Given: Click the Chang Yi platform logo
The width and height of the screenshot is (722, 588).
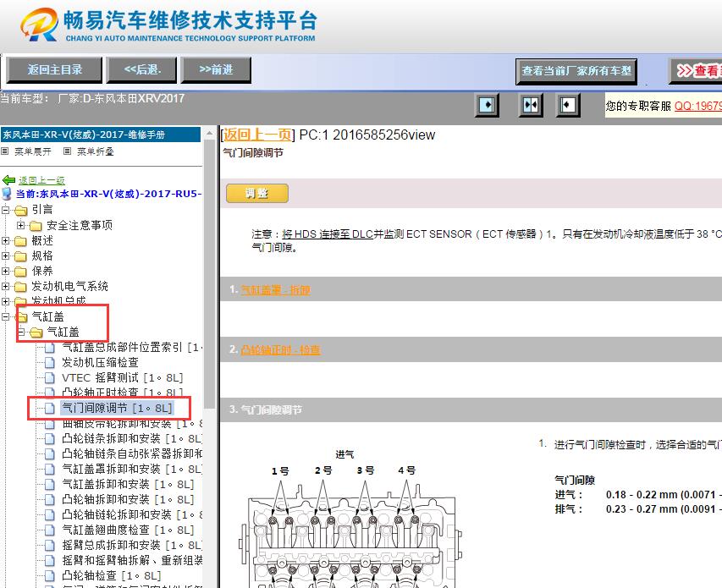Looking at the screenshot, I should (x=40, y=24).
